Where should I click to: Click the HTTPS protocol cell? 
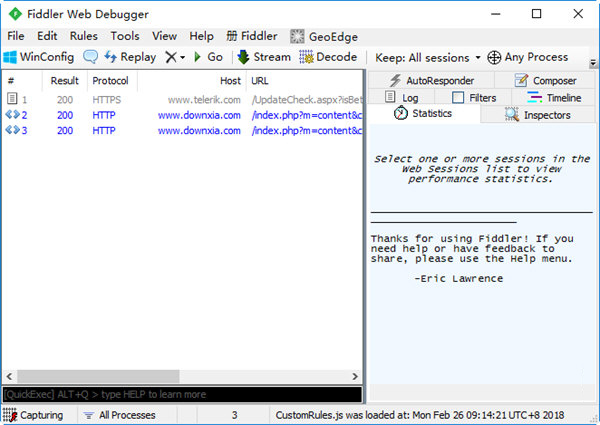tap(106, 100)
